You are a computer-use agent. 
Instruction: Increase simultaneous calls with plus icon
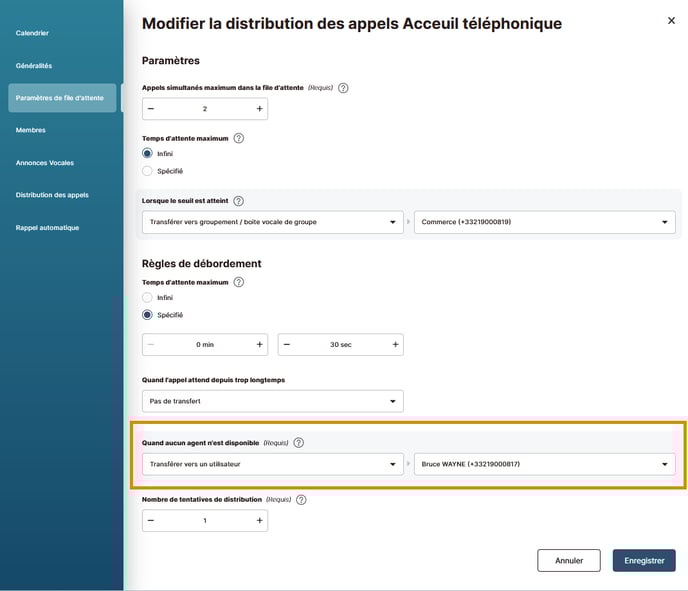pos(259,109)
